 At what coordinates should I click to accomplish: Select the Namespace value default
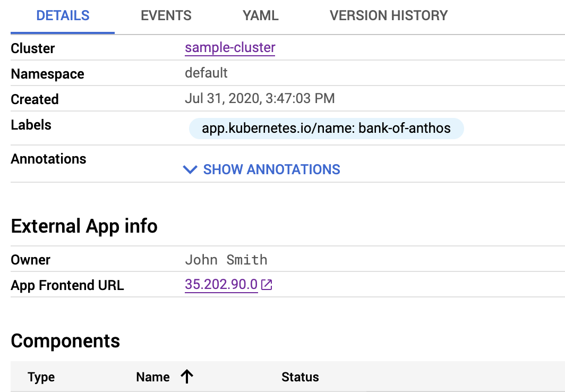pos(206,73)
